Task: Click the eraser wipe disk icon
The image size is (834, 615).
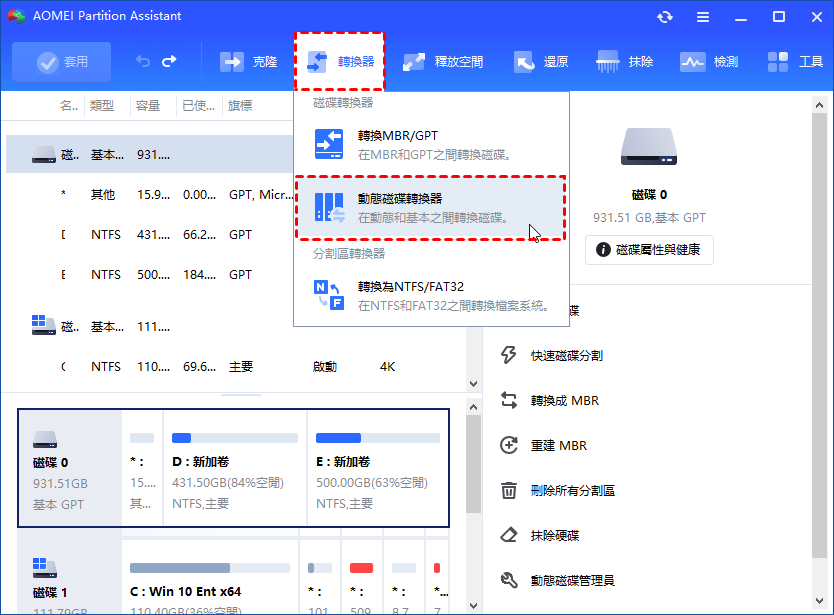Action: click(x=508, y=535)
